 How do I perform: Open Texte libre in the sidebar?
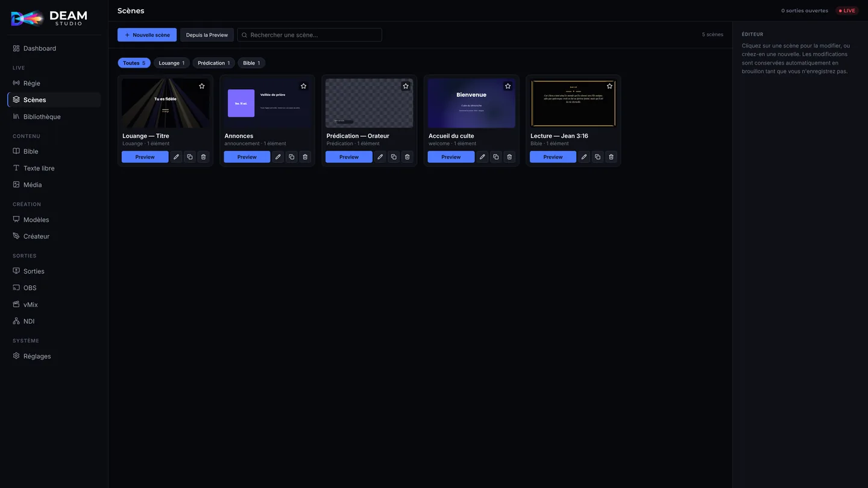(x=54, y=168)
